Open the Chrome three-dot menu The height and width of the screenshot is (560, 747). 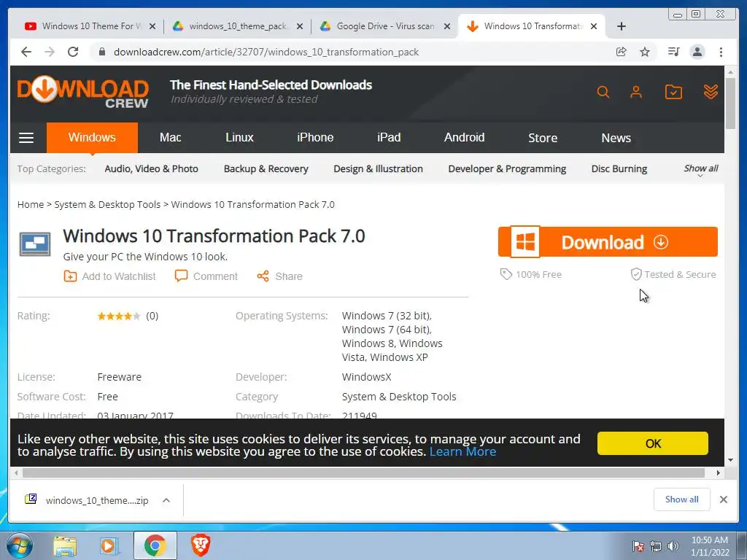pos(721,52)
